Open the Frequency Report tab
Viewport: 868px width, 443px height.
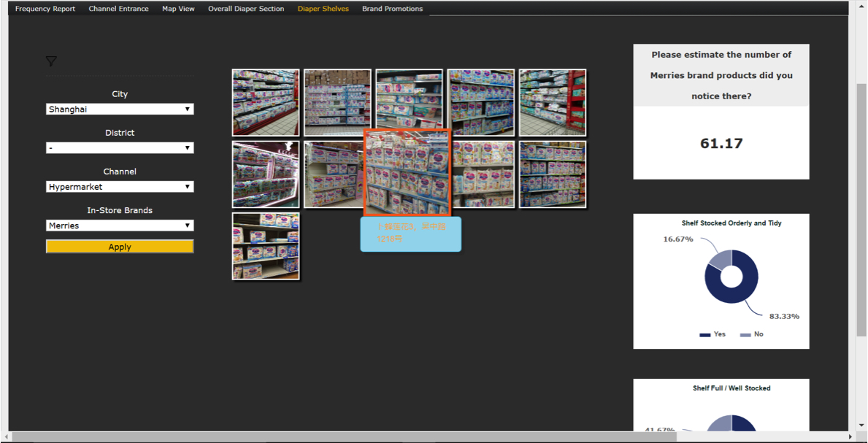pos(45,9)
